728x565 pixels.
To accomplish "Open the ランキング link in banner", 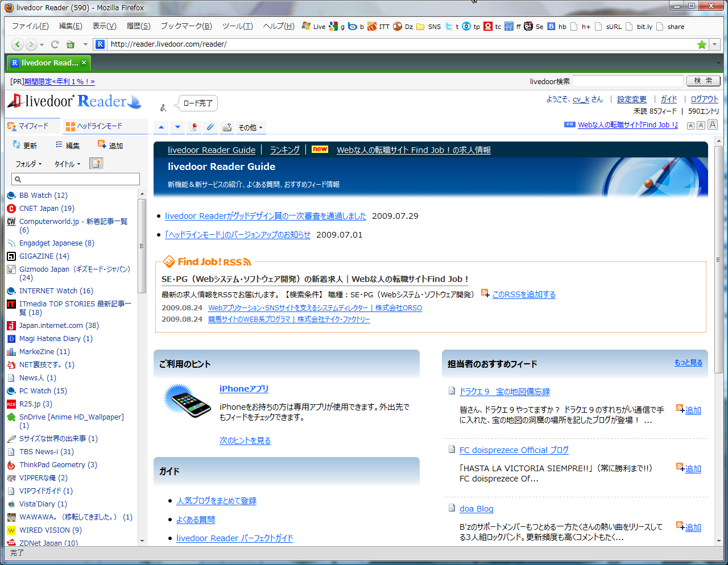I will (284, 149).
